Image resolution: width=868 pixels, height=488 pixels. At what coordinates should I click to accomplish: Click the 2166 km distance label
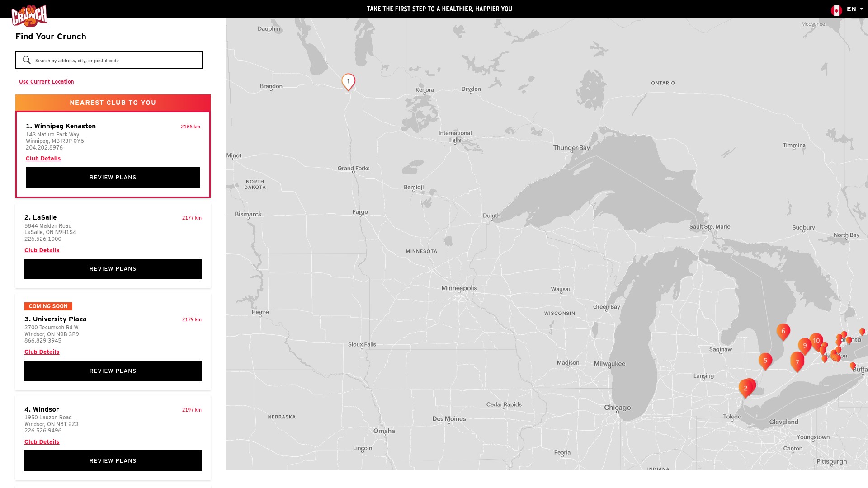click(190, 127)
